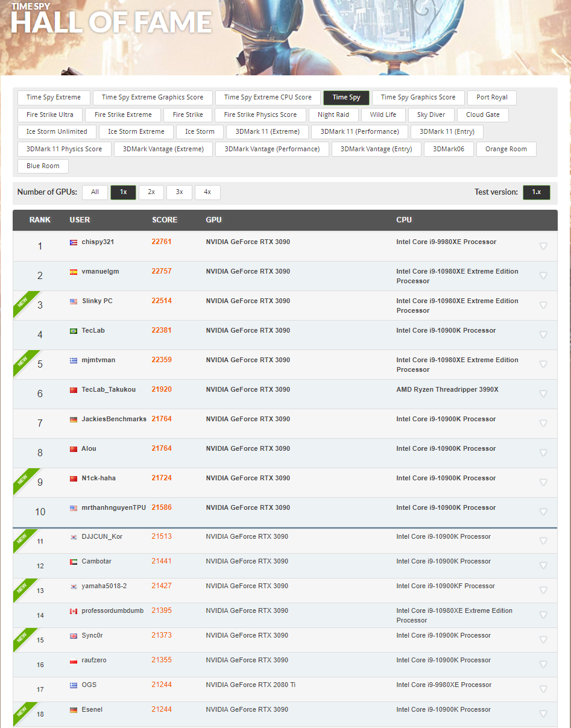Filter to 4x GPU results
571x728 pixels.
207,192
